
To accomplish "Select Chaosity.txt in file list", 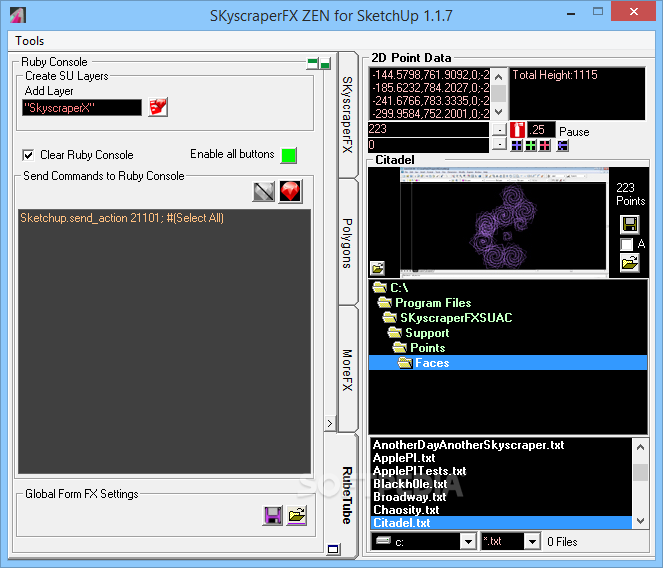I will [x=501, y=510].
